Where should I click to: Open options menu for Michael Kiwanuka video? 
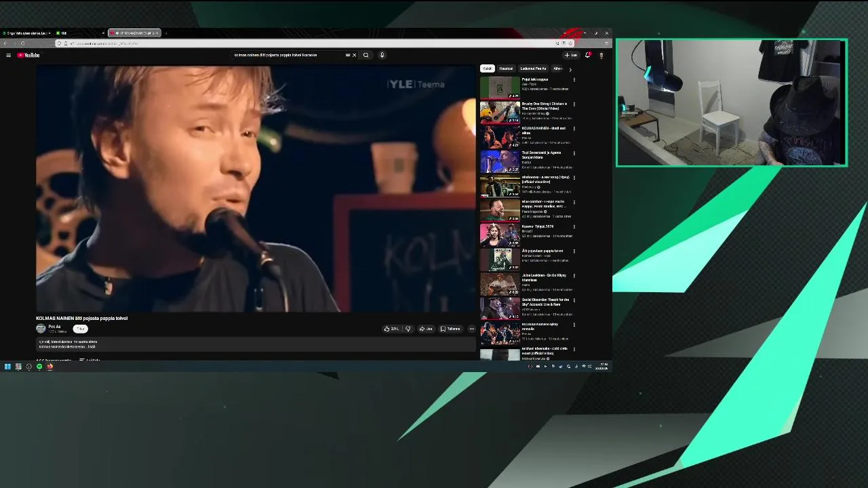point(574,349)
